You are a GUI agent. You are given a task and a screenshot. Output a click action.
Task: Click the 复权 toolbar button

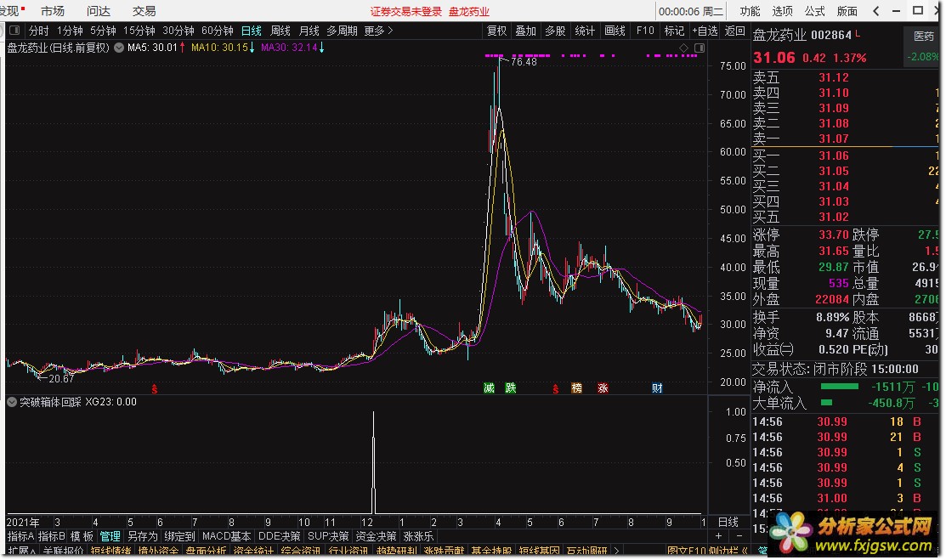497,31
